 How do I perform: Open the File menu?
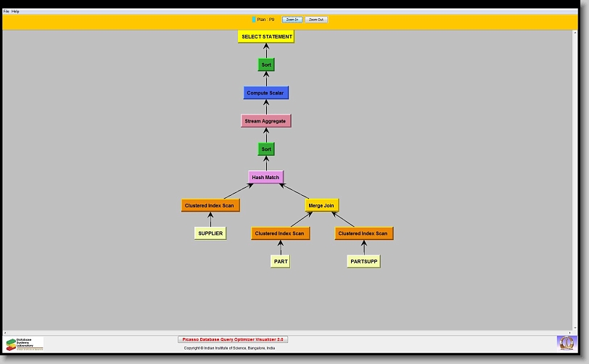7,12
